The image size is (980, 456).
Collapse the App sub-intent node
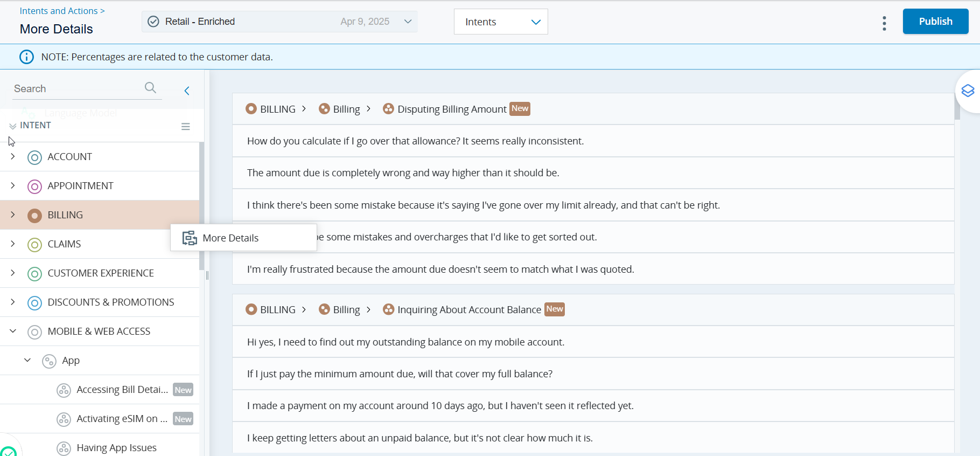point(27,360)
